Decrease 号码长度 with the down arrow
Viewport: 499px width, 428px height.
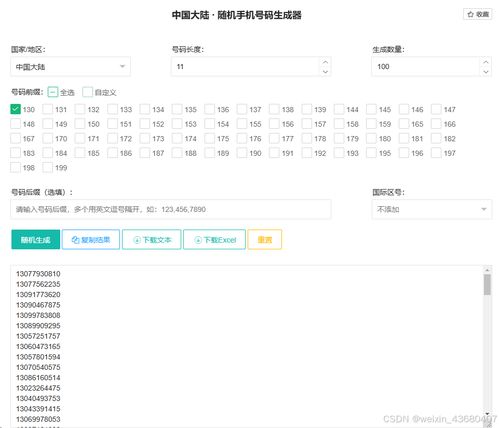click(325, 71)
